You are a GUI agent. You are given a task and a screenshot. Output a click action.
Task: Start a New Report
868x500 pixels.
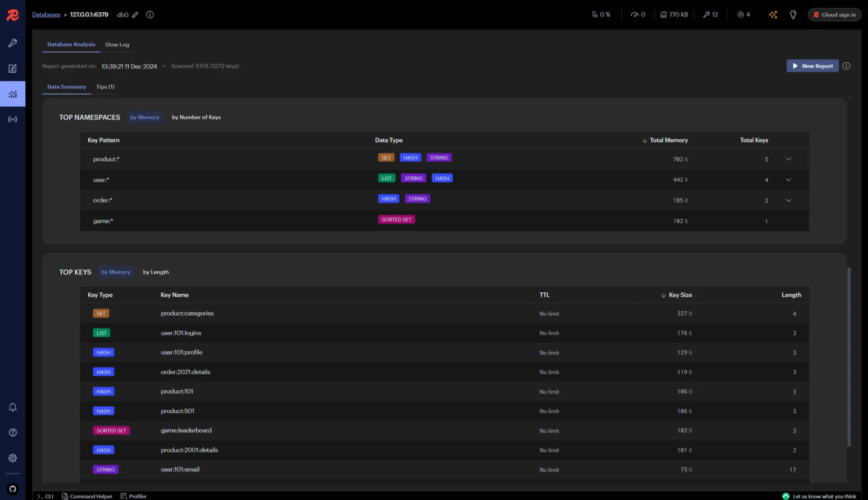[x=813, y=66]
